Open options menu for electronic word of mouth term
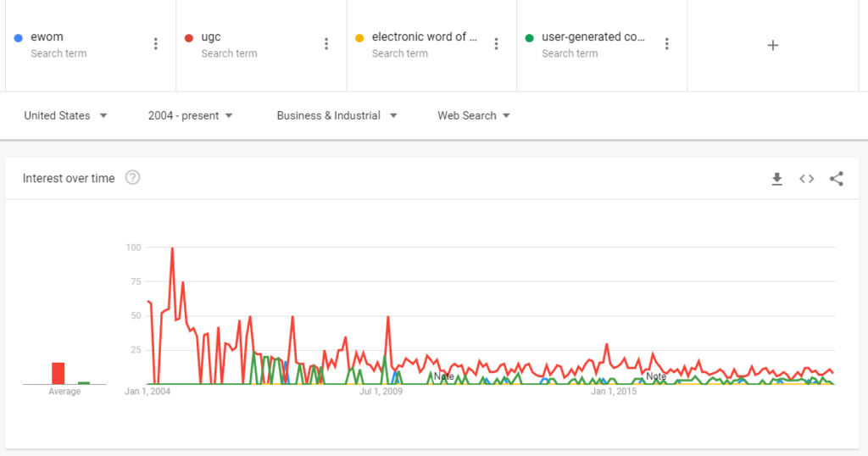This screenshot has width=868, height=456. point(497,44)
